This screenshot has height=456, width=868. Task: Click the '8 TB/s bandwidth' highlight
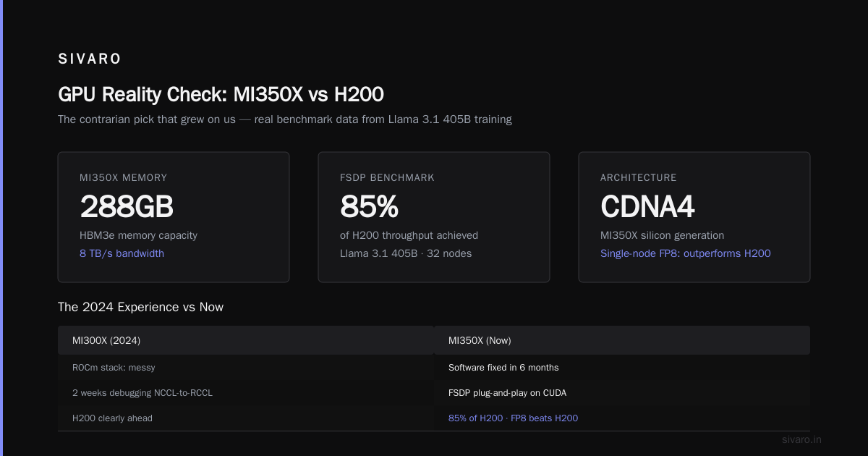click(122, 253)
